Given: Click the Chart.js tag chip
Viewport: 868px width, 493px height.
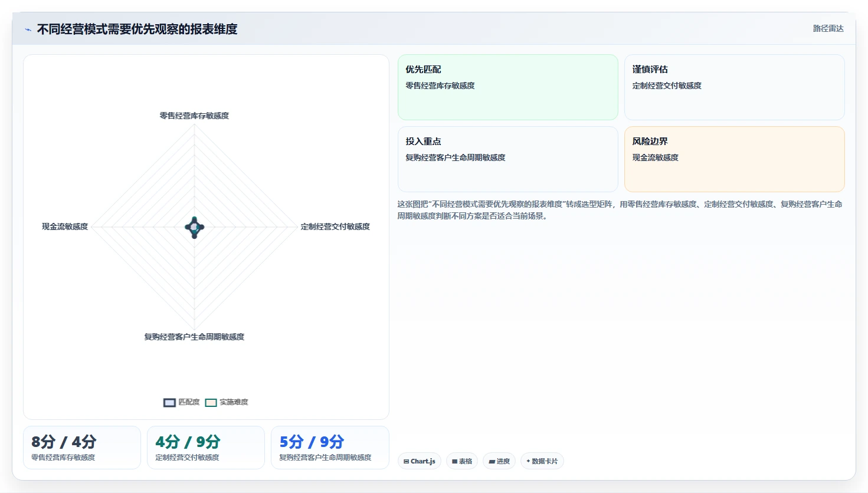Looking at the screenshot, I should tap(420, 461).
